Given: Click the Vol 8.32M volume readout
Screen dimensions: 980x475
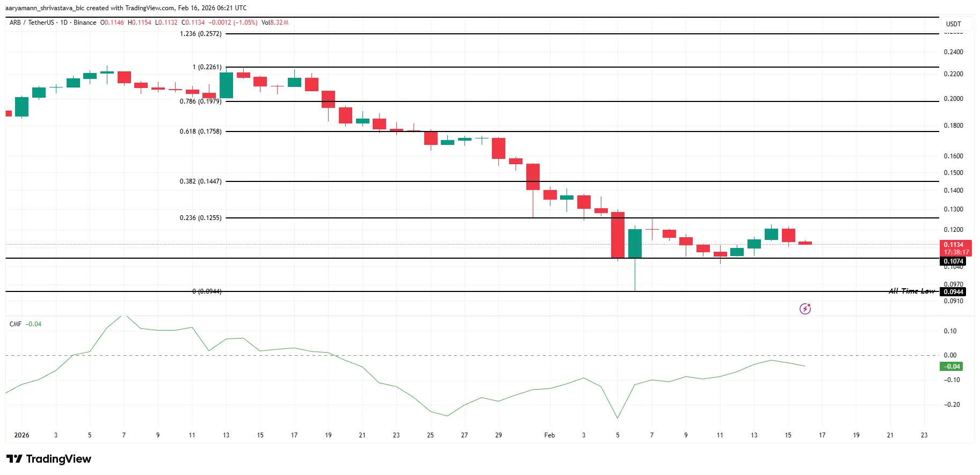Looking at the screenshot, I should (x=275, y=23).
